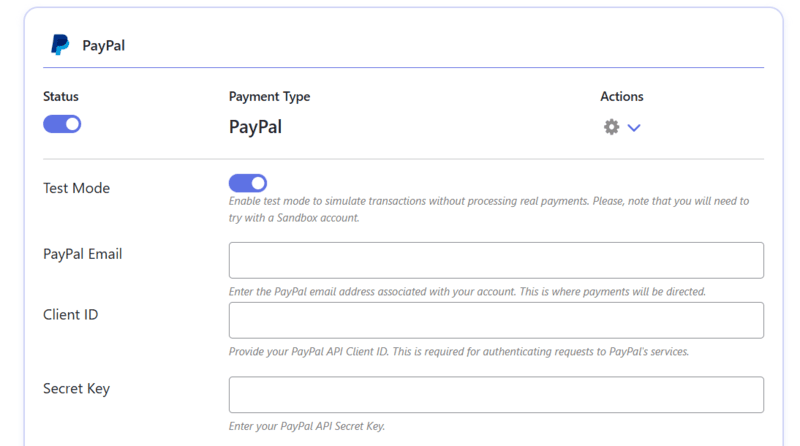Screen dimensions: 800x446
Task: Click the Status column label
Action: [61, 97]
